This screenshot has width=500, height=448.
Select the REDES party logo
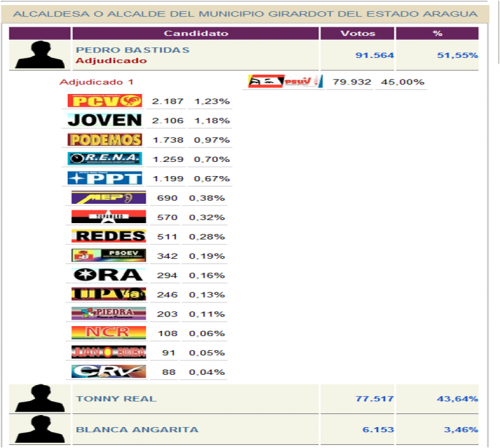coord(109,236)
